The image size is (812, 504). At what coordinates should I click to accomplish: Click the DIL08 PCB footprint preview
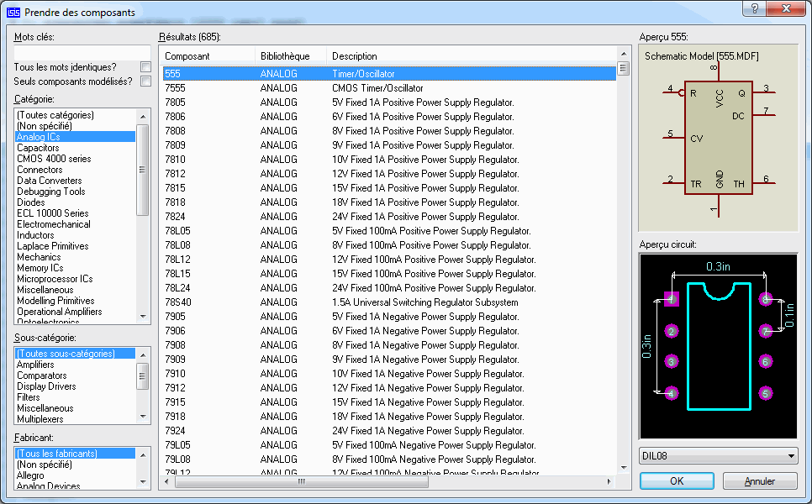[718, 346]
